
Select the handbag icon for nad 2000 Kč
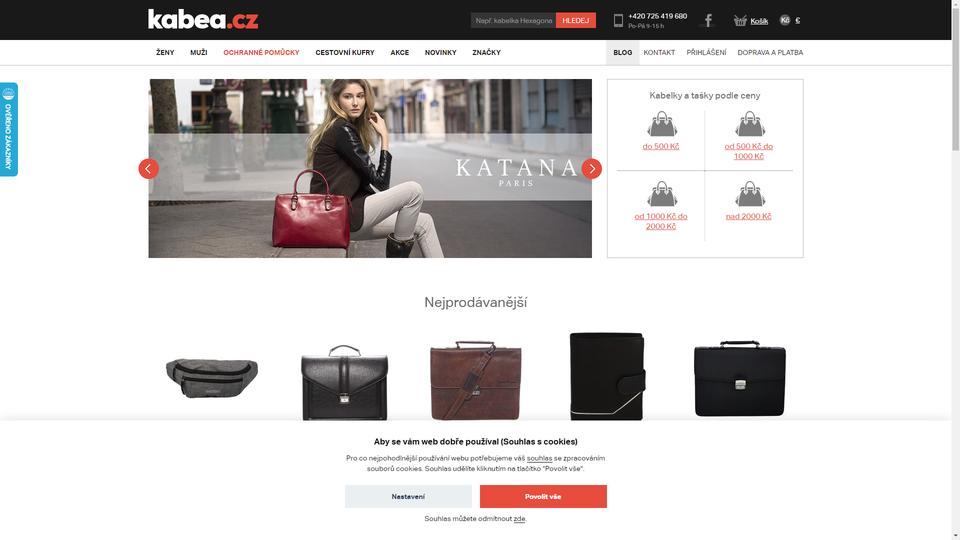pyautogui.click(x=750, y=194)
